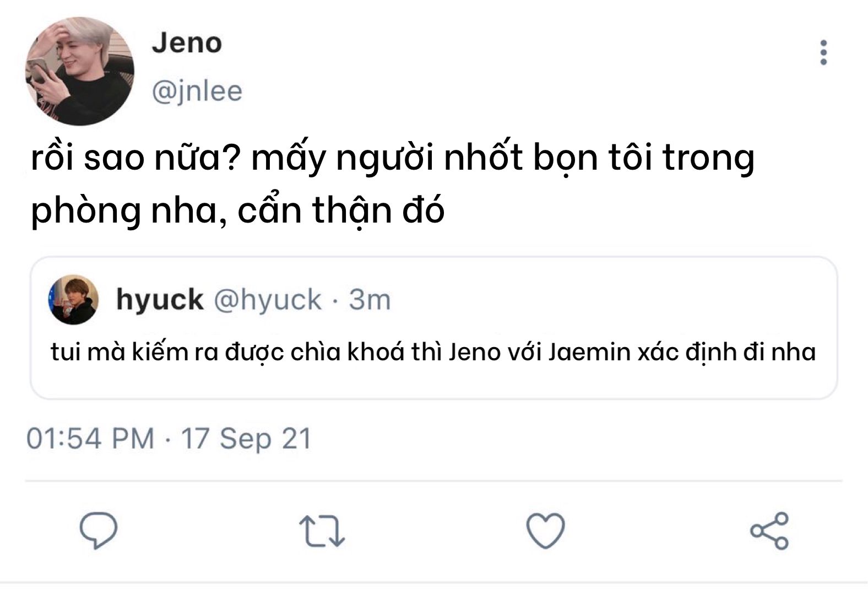Select the @hyuck handle in the quote
The image size is (868, 595).
(x=267, y=300)
